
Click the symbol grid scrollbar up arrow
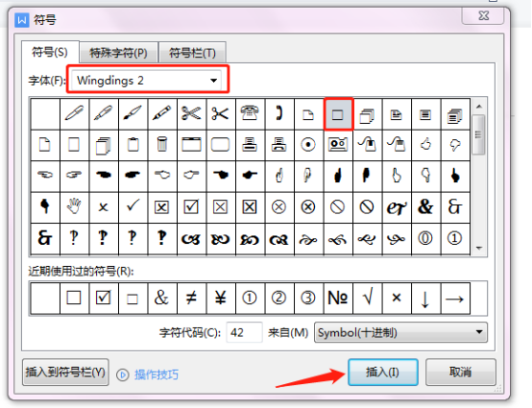click(x=479, y=107)
